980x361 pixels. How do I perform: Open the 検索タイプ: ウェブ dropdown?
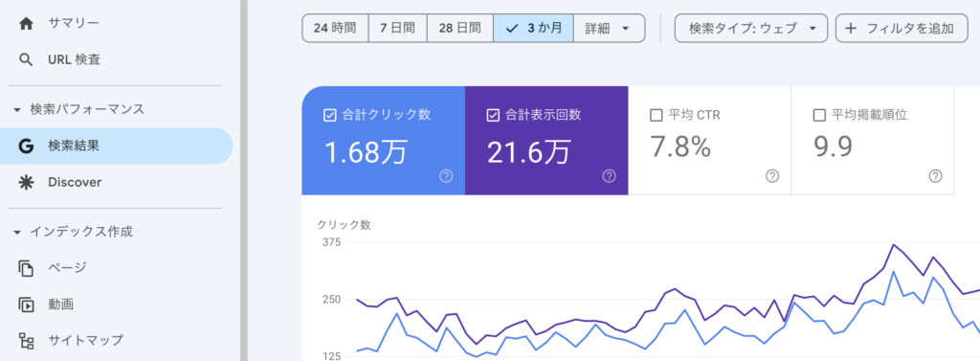click(750, 28)
